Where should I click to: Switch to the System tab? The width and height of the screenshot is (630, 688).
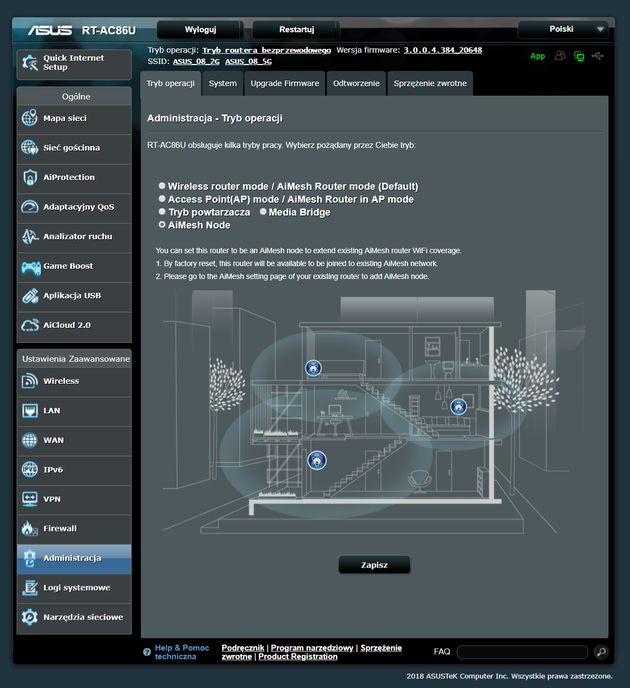[x=222, y=83]
